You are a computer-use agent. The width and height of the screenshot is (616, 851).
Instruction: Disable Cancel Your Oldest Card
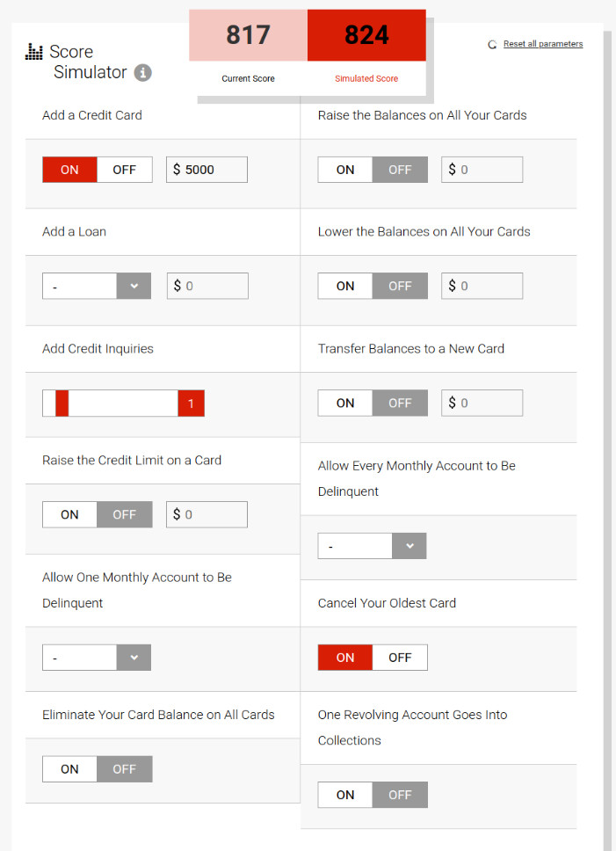[399, 657]
